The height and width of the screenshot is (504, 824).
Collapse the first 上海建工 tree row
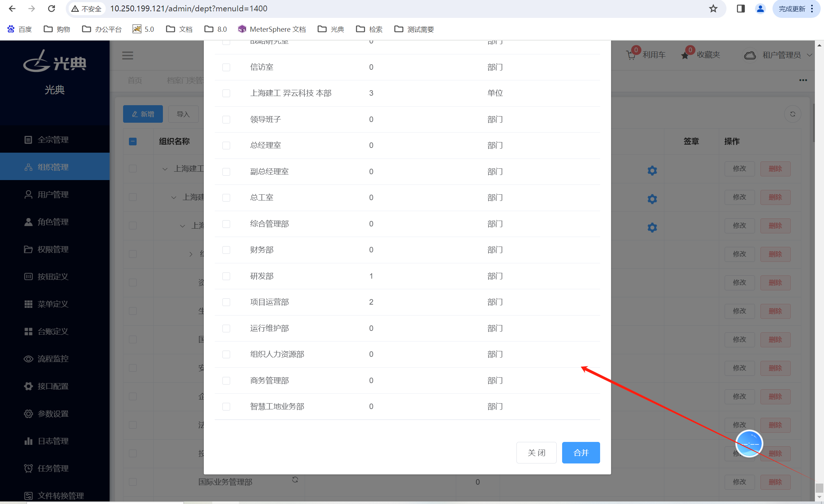165,169
